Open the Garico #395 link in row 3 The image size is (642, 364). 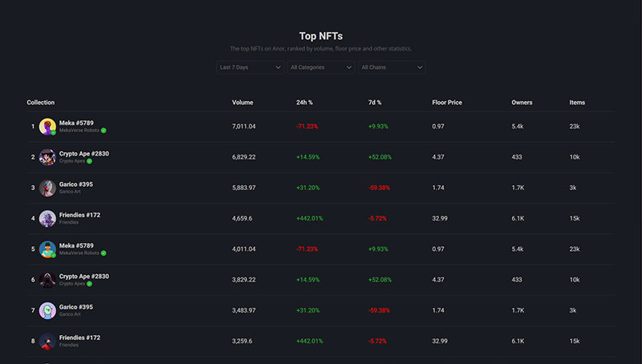point(75,184)
